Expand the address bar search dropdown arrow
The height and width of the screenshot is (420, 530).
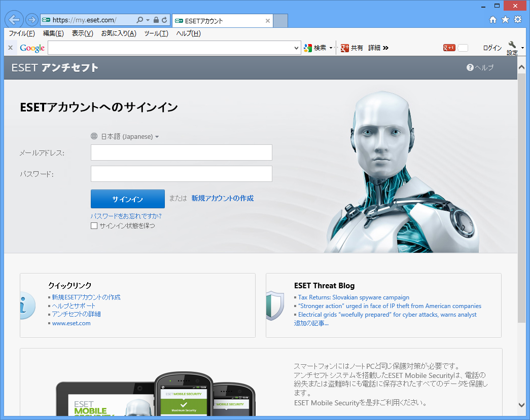coord(148,20)
